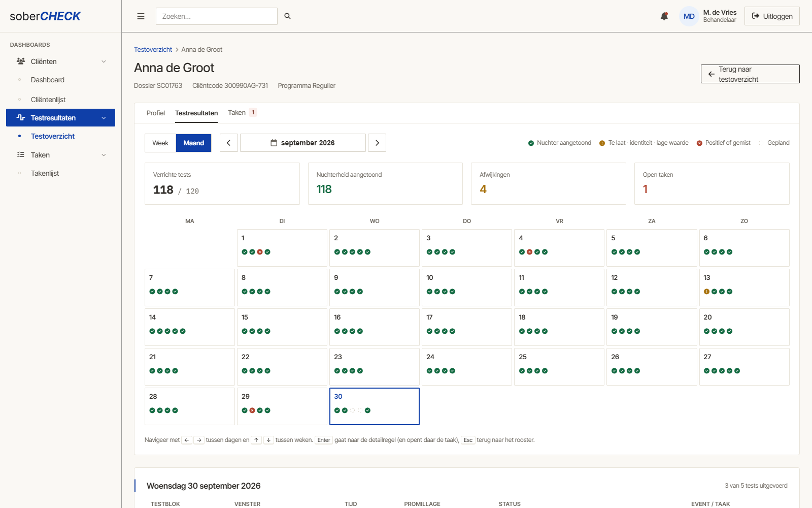Image resolution: width=812 pixels, height=508 pixels.
Task: Click the search magnifier icon
Action: tap(287, 16)
